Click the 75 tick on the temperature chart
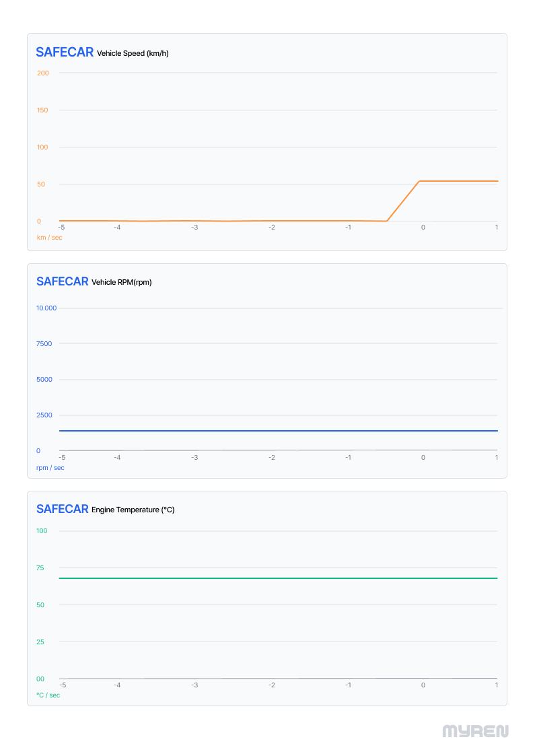 pyautogui.click(x=40, y=568)
